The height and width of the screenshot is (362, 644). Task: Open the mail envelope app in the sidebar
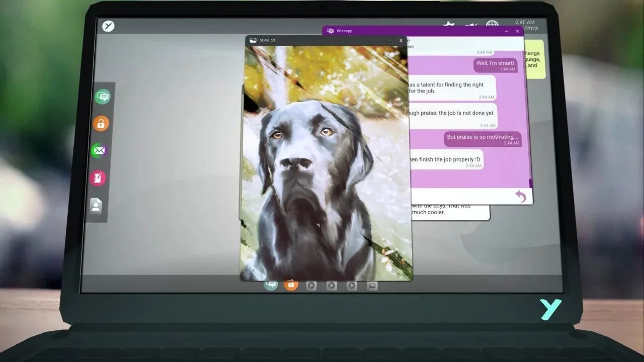pos(99,150)
